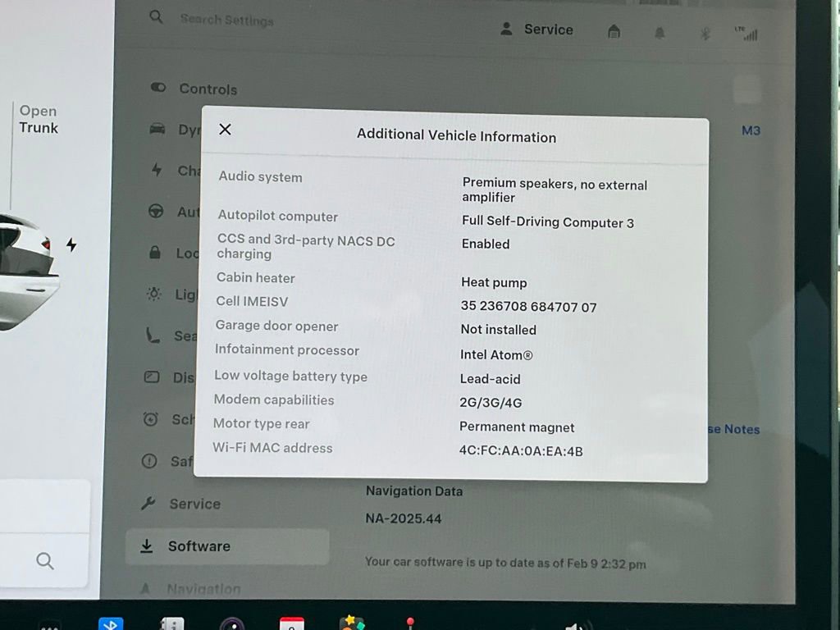
Task: Click the Display screen icon
Action: pyautogui.click(x=152, y=377)
